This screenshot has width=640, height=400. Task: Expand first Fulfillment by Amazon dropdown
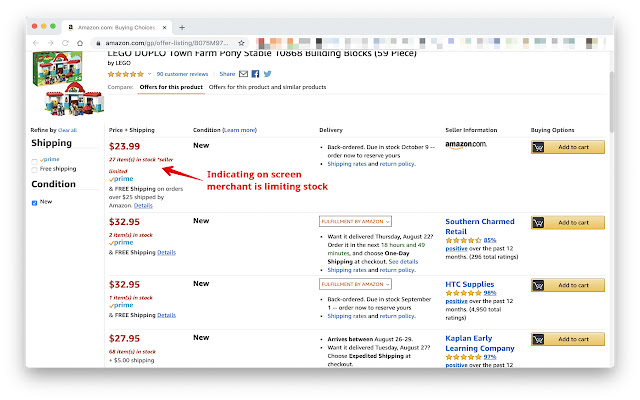355,221
